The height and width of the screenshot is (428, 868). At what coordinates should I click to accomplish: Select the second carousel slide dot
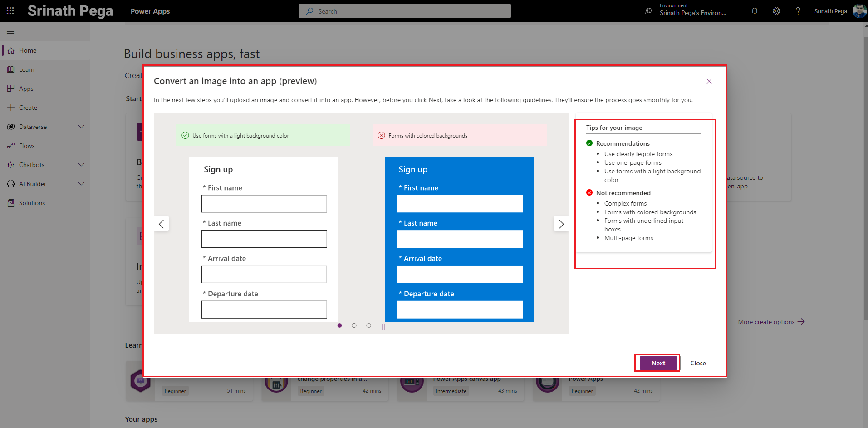pos(354,325)
